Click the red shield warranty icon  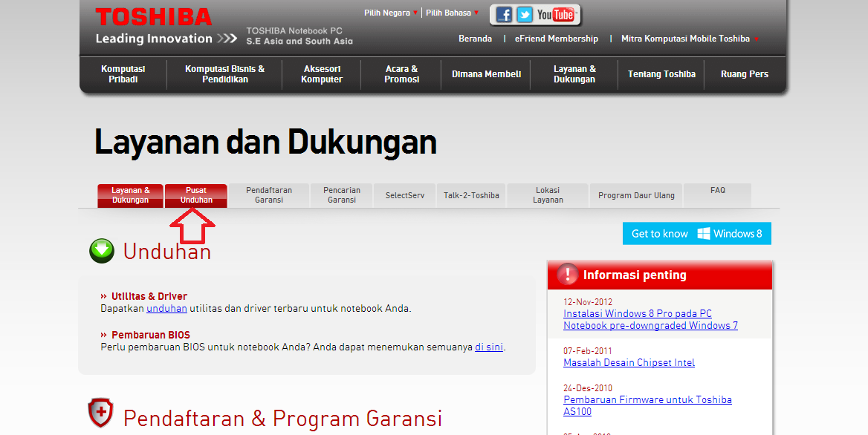pos(101,413)
